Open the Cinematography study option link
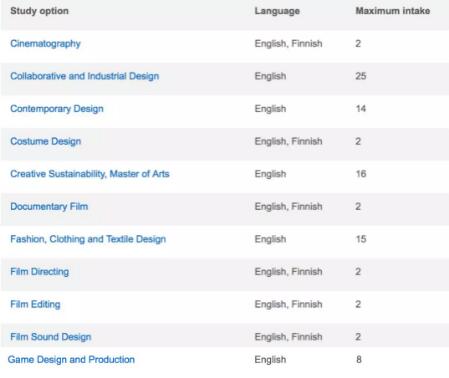 click(x=45, y=44)
